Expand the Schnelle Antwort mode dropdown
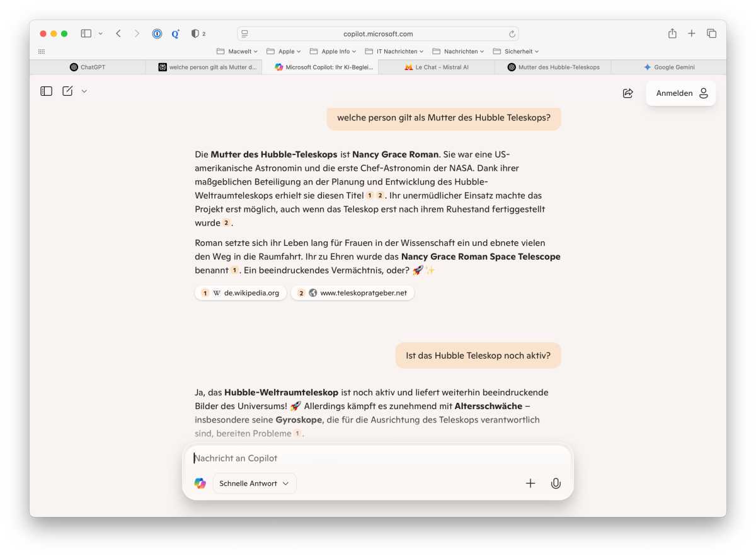 tap(255, 484)
